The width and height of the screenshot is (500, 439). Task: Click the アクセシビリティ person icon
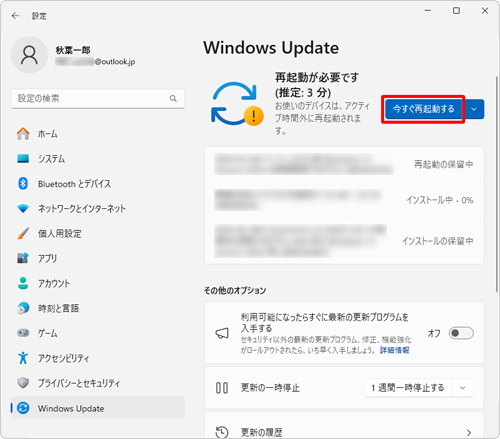click(23, 358)
